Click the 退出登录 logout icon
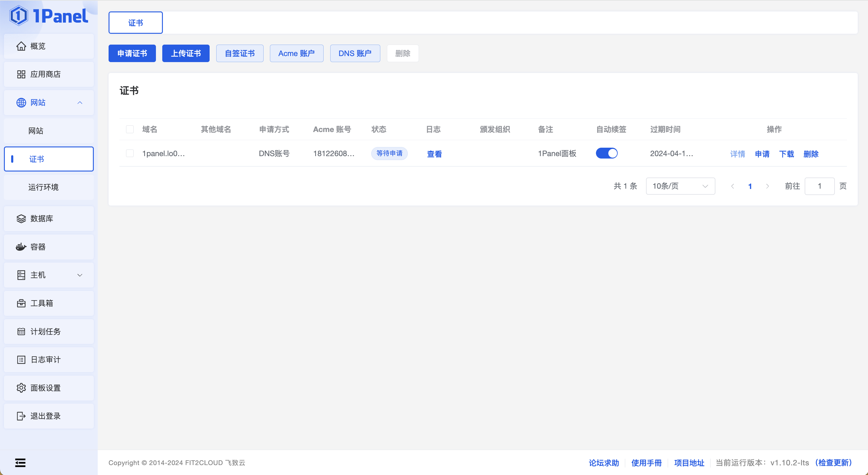The height and width of the screenshot is (475, 868). tap(21, 416)
